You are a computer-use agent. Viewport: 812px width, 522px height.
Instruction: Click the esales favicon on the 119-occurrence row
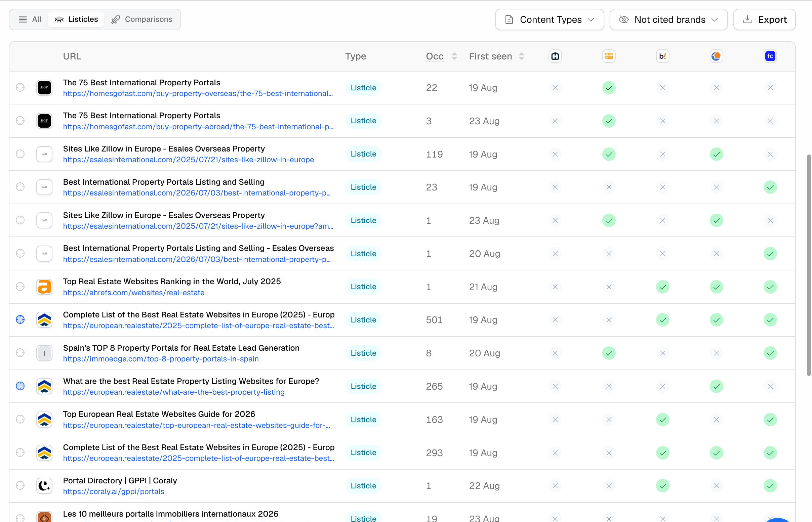(x=44, y=154)
